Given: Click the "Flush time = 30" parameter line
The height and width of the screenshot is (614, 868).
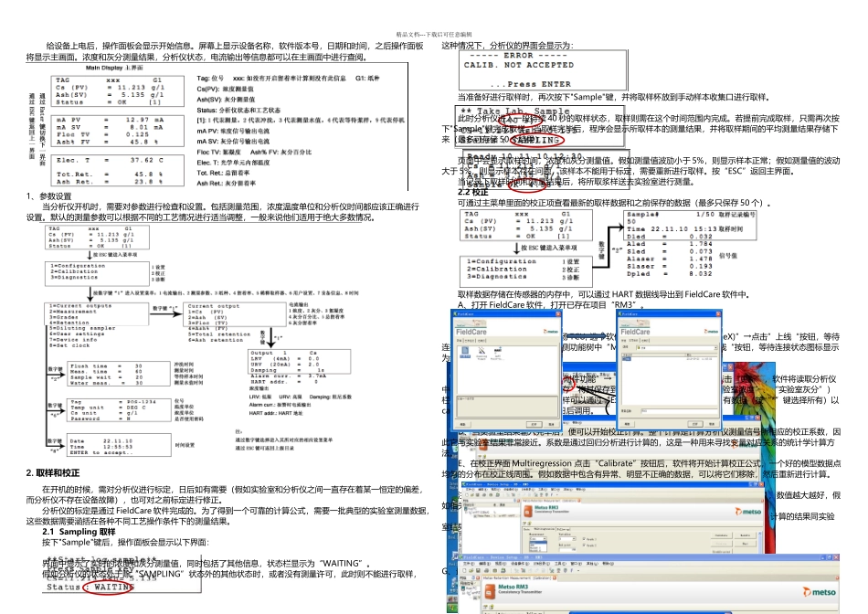Looking at the screenshot, I should pyautogui.click(x=106, y=366).
